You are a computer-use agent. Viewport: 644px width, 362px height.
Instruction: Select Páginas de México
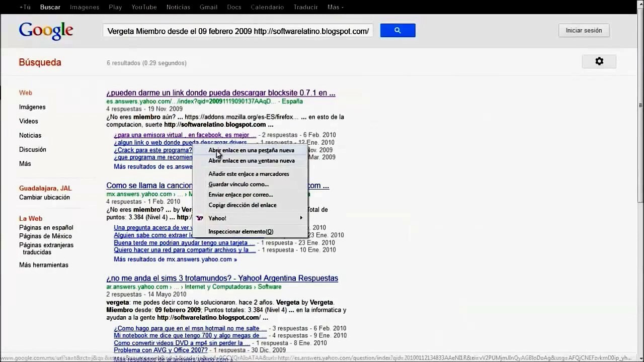click(x=45, y=236)
